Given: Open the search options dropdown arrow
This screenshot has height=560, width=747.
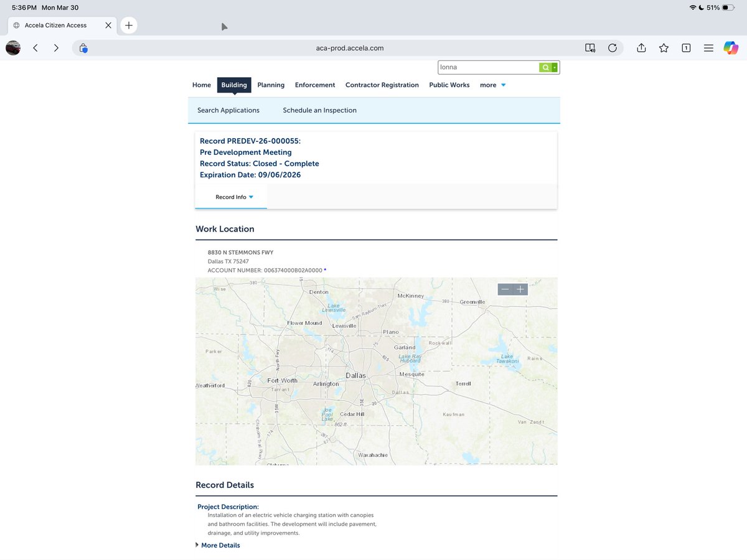Looking at the screenshot, I should click(x=555, y=67).
